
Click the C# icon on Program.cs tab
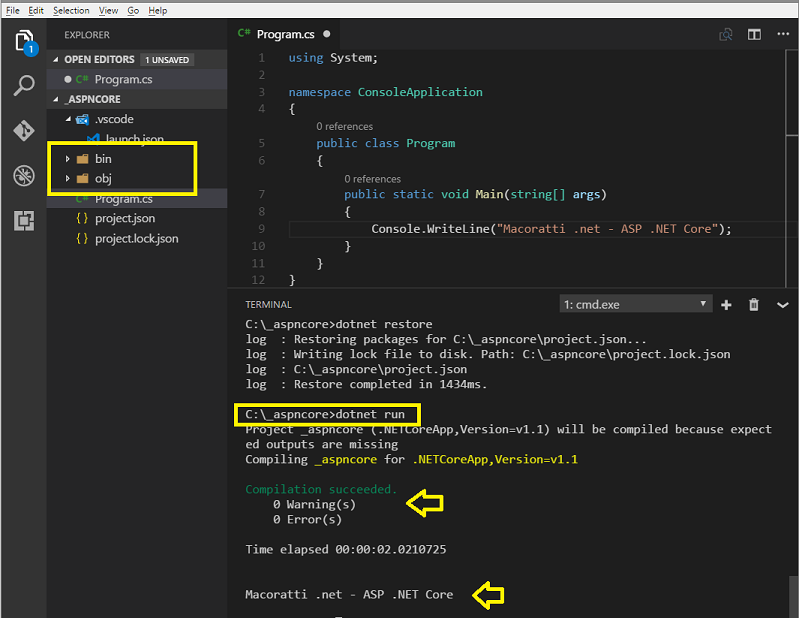244,34
